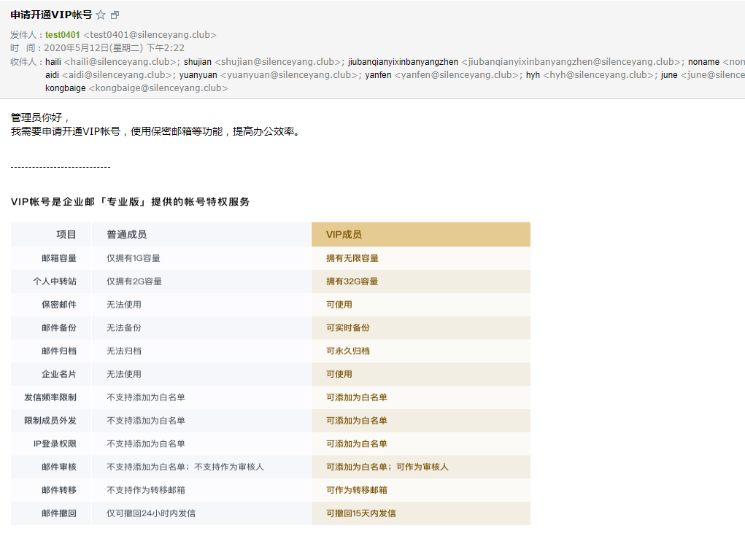
Task: Click the 拥有无限容量 table cell
Action: [x=352, y=258]
